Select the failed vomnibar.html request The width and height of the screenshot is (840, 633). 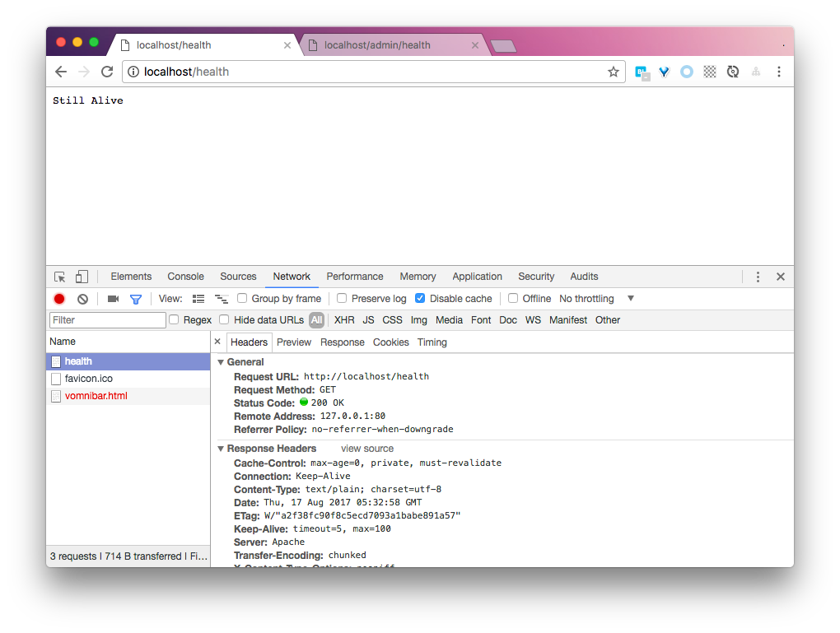(x=128, y=396)
